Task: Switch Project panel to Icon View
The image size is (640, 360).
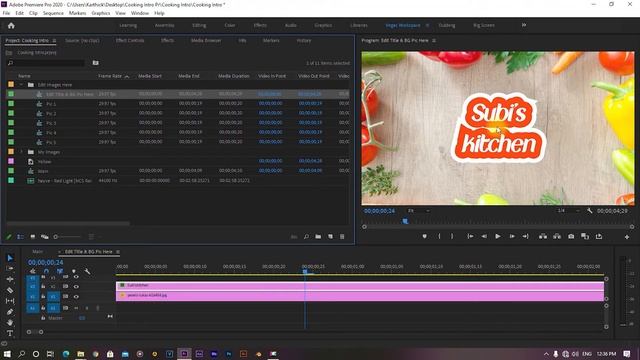Action: click(x=33, y=237)
